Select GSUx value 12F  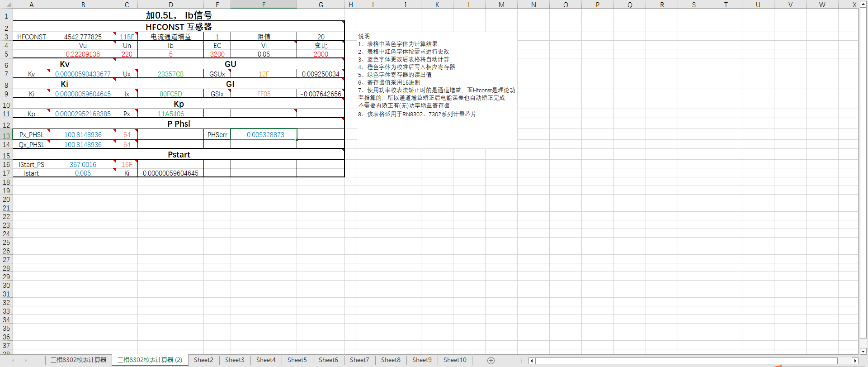click(x=264, y=74)
